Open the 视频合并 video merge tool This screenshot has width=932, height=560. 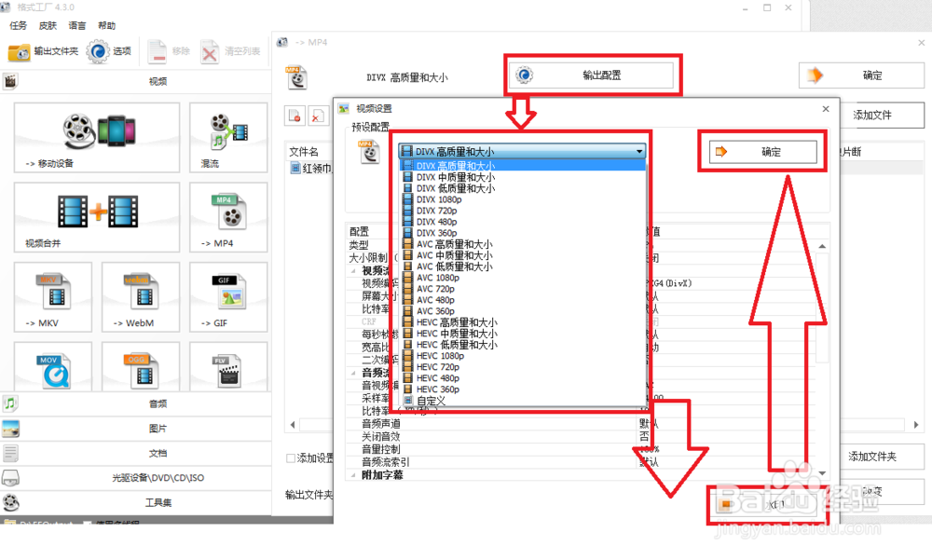(97, 216)
